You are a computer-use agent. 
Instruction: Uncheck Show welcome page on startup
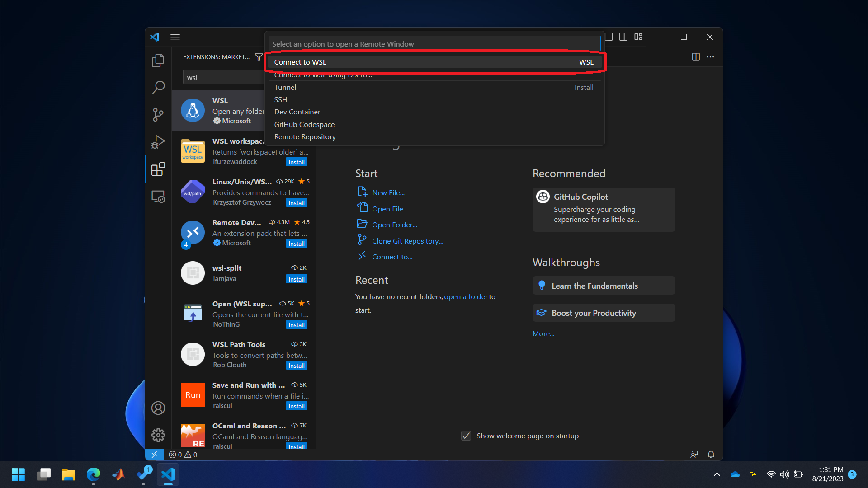pyautogui.click(x=466, y=436)
